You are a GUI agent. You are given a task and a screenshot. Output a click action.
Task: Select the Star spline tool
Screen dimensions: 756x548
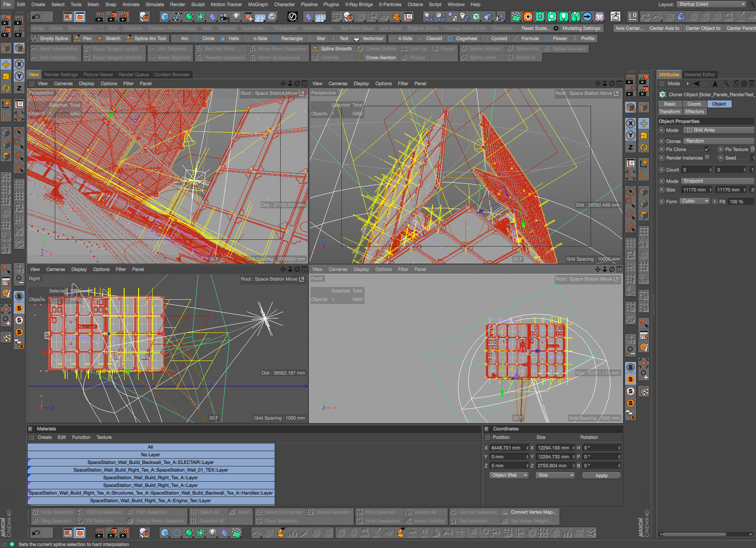coord(317,38)
